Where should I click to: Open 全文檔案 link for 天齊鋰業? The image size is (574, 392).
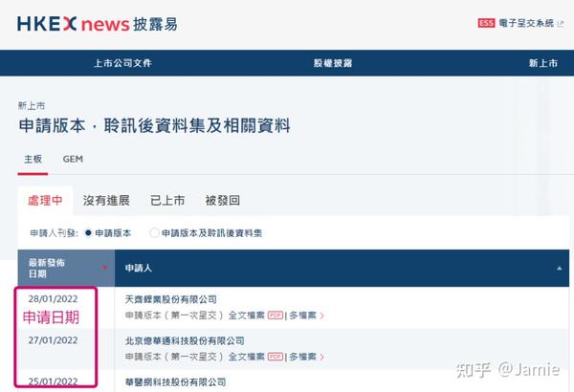247,316
